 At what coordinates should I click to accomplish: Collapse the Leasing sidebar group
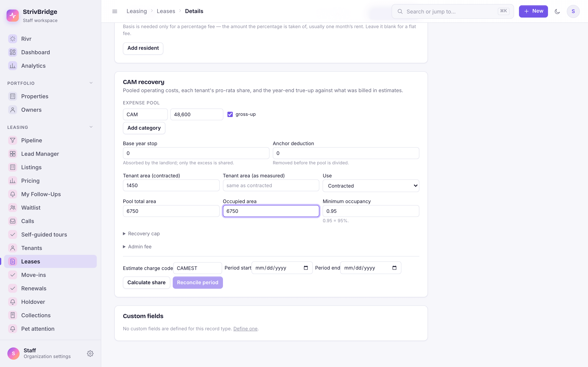tap(91, 127)
